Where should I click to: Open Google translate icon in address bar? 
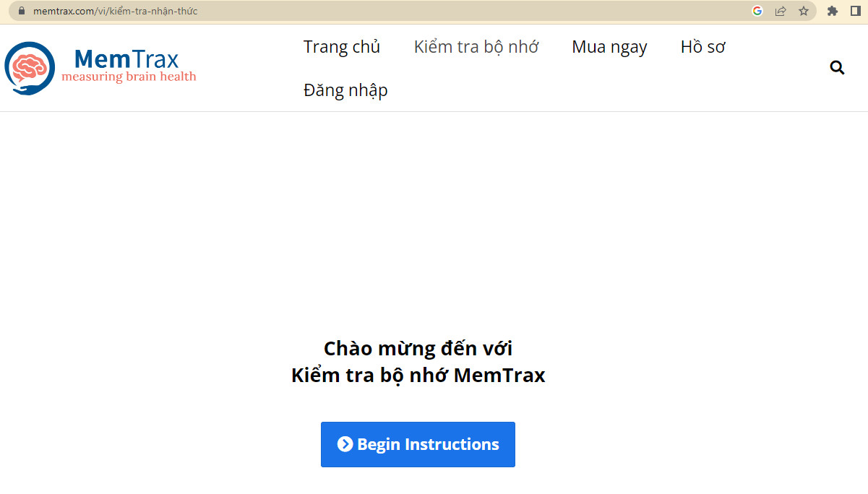tap(757, 11)
